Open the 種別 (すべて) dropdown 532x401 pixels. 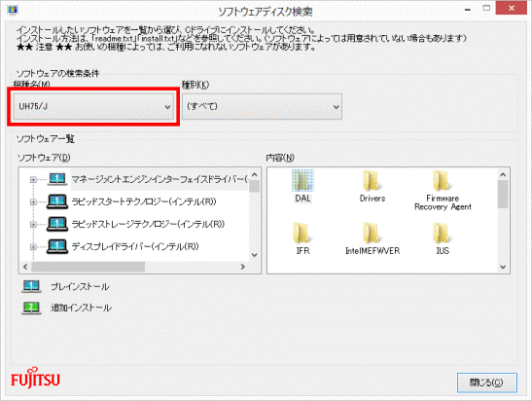262,107
